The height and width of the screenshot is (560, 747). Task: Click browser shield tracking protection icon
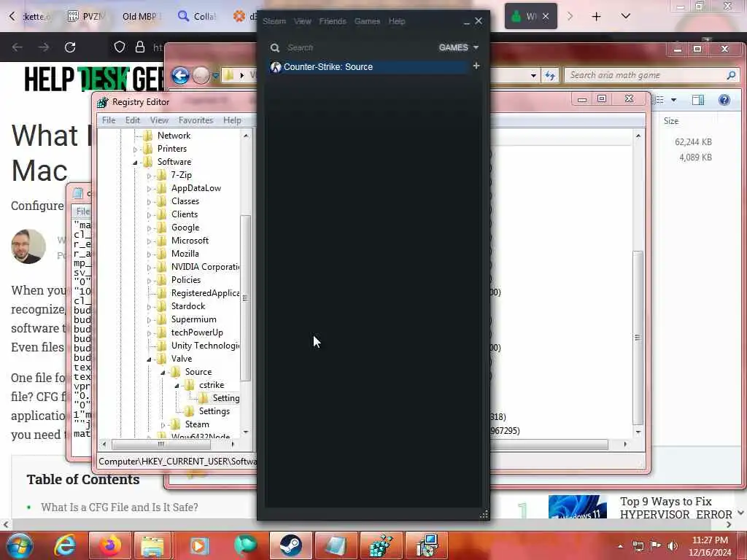point(120,47)
